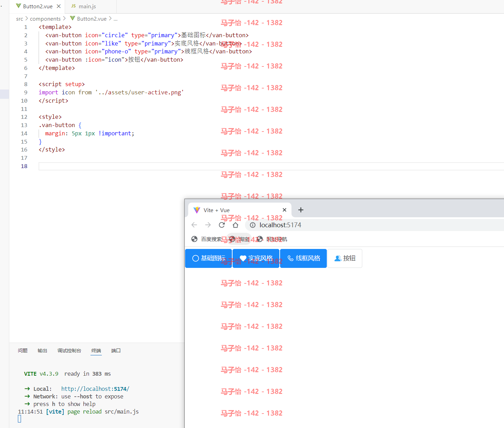This screenshot has height=428, width=504.
Task: Close the Vite + Vue browser tab
Action: [285, 210]
